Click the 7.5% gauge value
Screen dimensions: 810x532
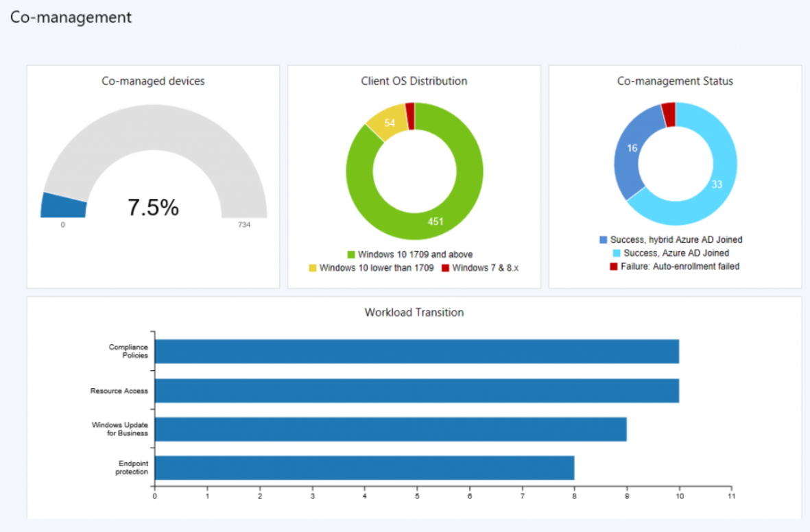[154, 208]
